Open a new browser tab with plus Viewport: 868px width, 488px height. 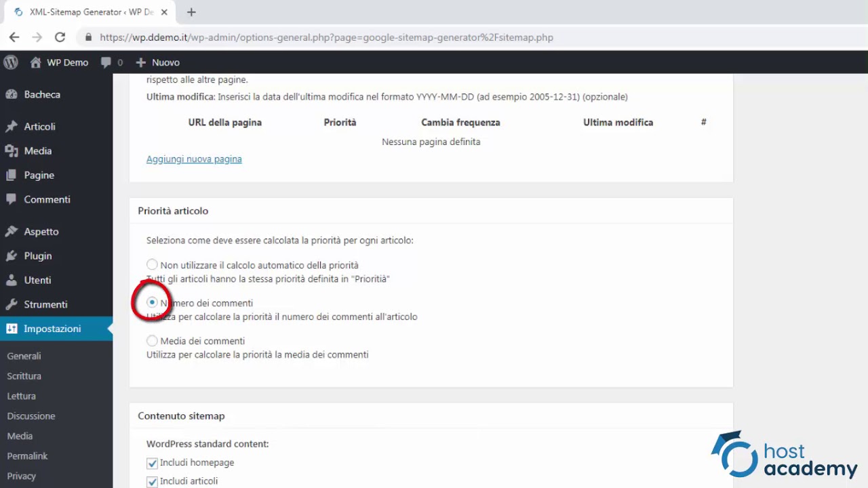point(191,12)
